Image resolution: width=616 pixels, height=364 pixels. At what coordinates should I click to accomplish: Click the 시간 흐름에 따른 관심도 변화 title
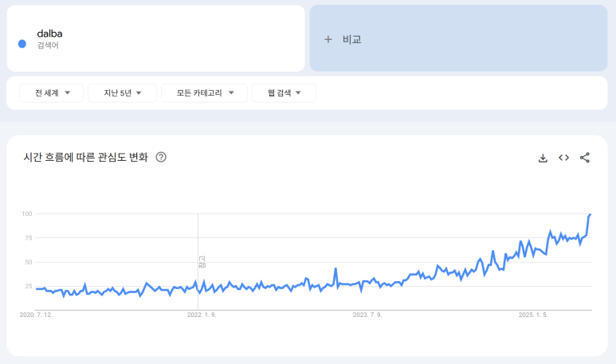click(85, 158)
